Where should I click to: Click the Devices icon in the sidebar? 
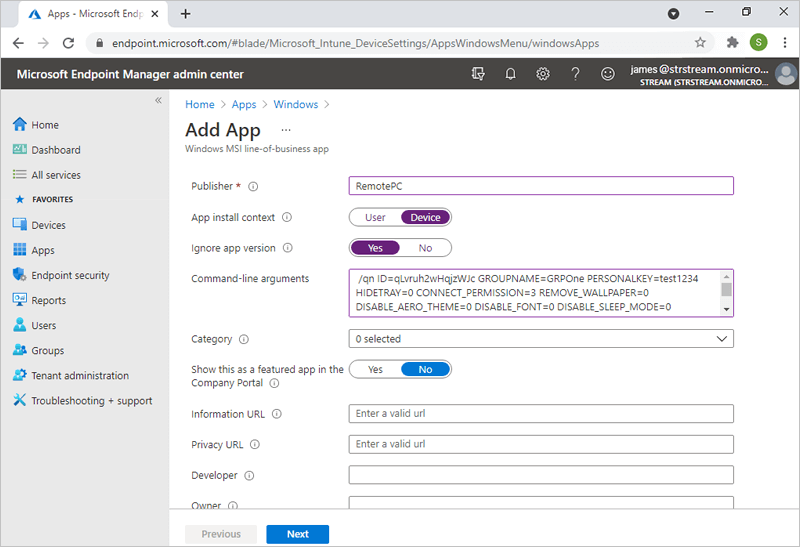click(x=19, y=225)
